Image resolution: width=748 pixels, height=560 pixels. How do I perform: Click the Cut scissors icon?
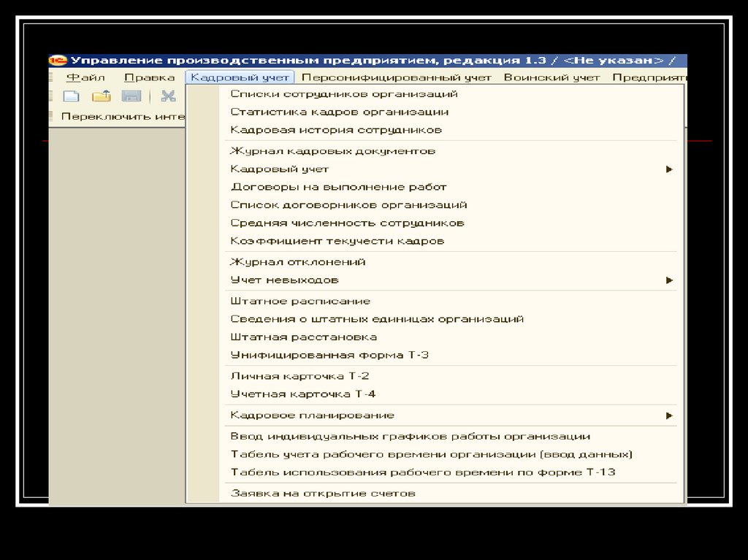point(169,96)
